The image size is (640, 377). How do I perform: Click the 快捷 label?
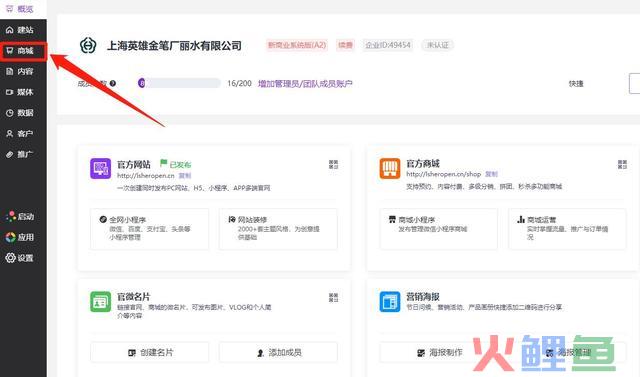click(x=576, y=84)
